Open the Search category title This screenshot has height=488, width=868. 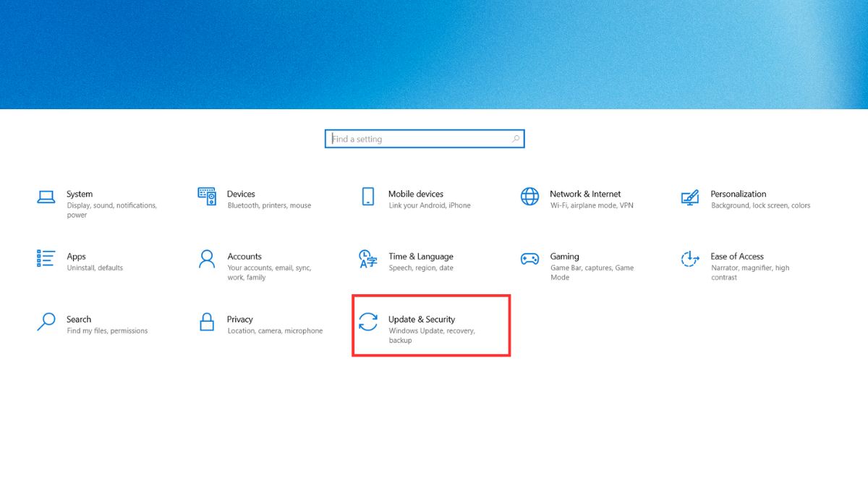(x=79, y=319)
